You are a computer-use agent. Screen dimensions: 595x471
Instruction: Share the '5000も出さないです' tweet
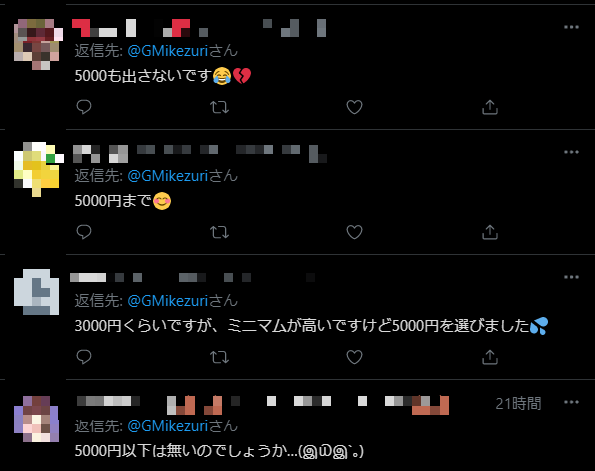pos(490,107)
